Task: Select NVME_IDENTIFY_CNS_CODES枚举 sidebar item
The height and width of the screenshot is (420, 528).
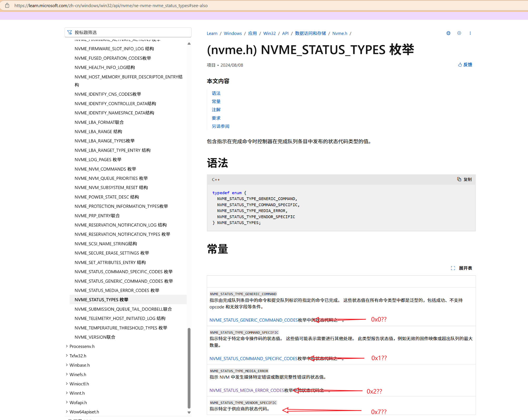Action: (108, 94)
